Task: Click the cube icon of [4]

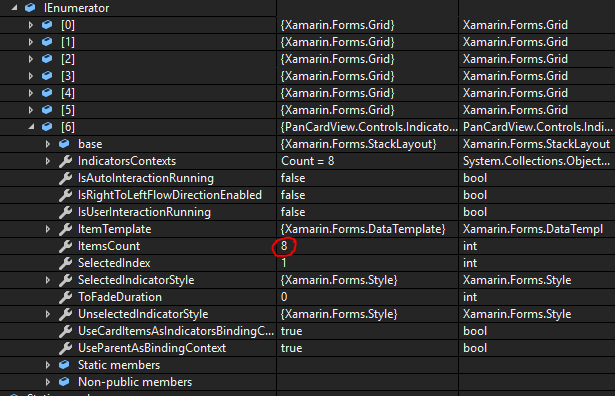Action: (x=47, y=93)
